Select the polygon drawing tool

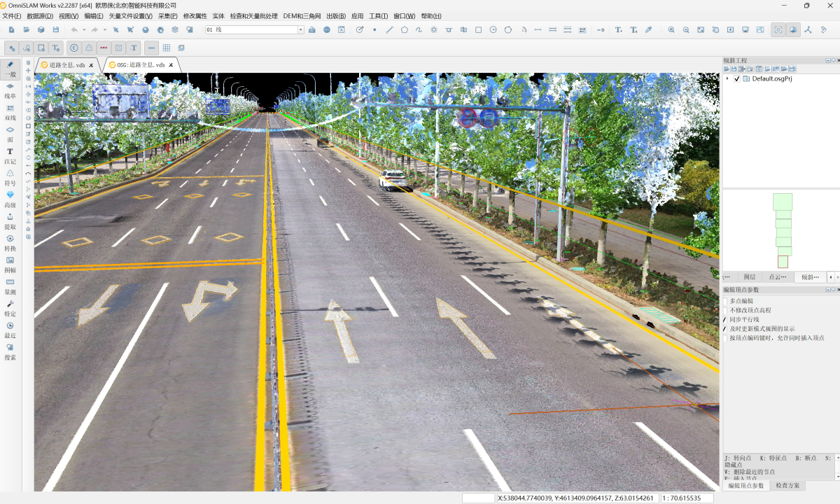pyautogui.click(x=405, y=30)
